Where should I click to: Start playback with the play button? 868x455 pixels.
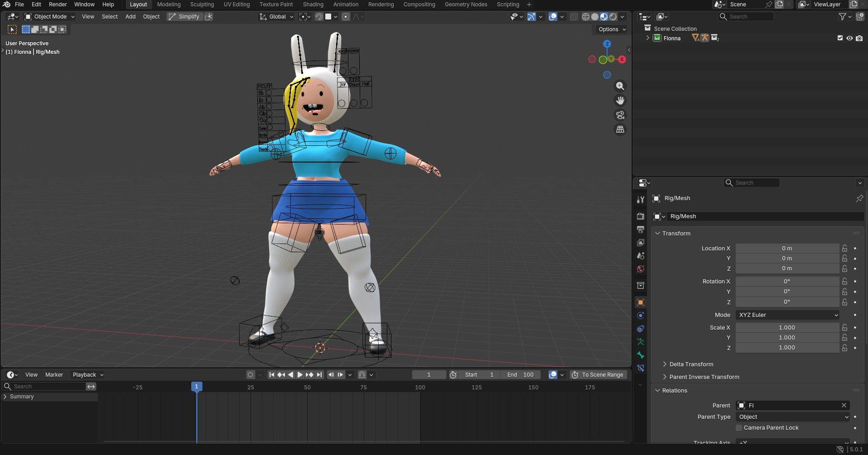tap(300, 375)
